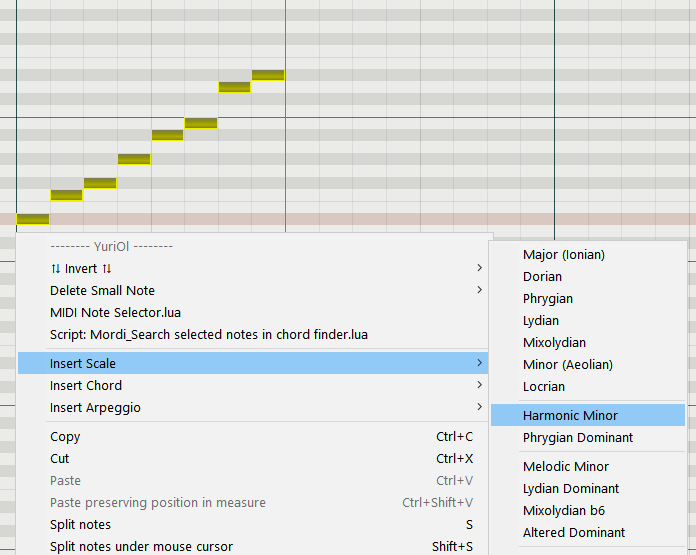Insert Locrian scale
This screenshot has height=555, width=696.
point(588,386)
